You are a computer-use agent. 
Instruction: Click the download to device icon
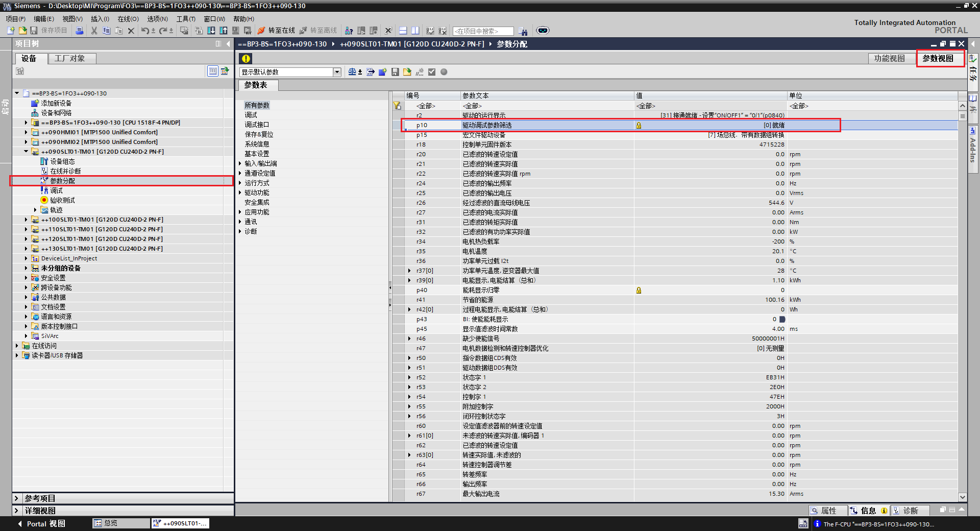point(211,31)
